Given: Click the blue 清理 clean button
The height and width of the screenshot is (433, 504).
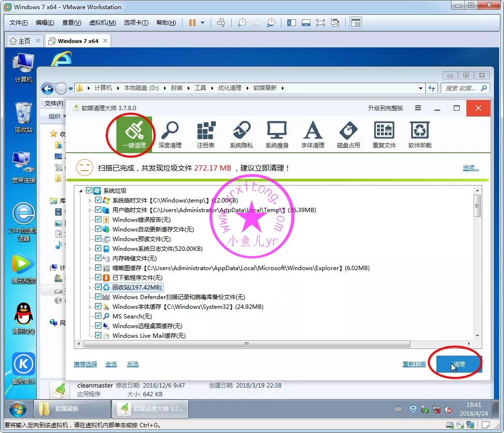Looking at the screenshot, I should pos(459,364).
